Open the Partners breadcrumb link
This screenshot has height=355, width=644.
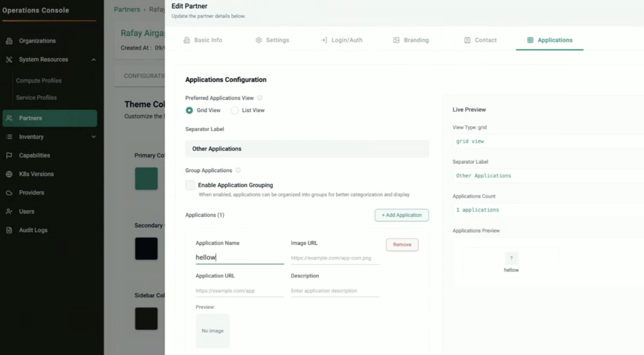click(127, 9)
